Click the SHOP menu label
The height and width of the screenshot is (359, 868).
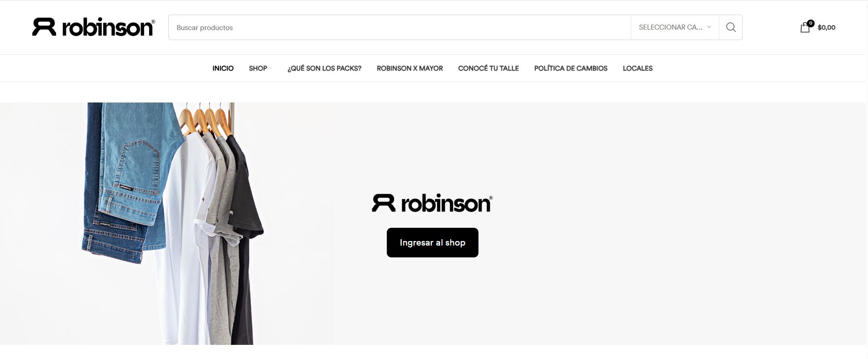click(258, 68)
